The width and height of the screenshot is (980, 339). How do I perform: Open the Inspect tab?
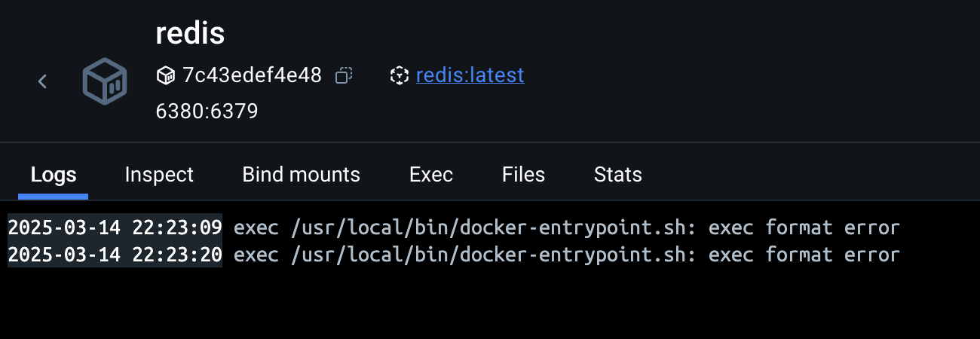pos(159,175)
